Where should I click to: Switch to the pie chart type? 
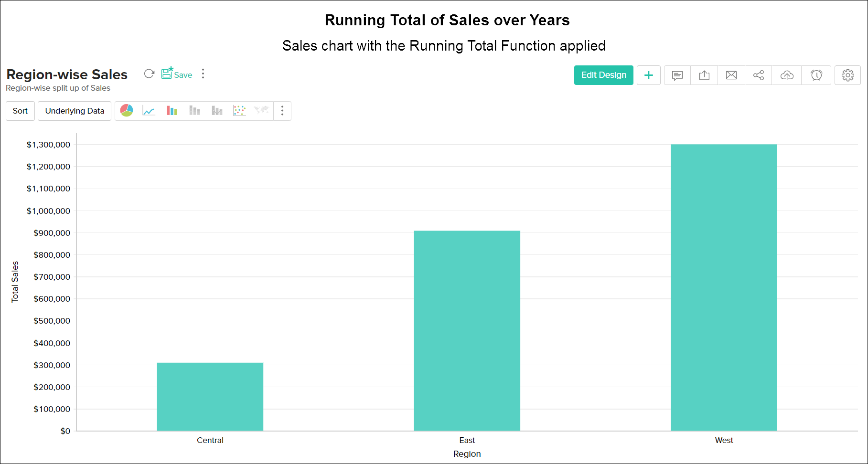point(127,111)
